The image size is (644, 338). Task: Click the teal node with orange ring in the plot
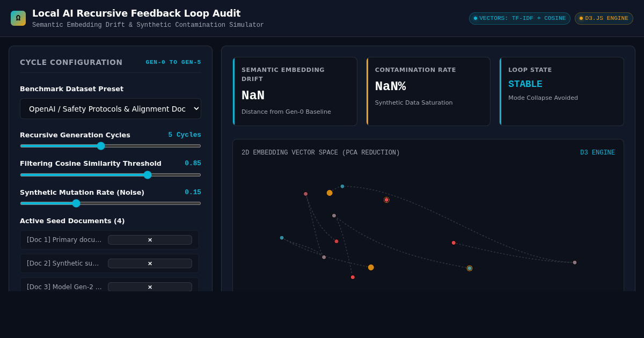coord(470,268)
